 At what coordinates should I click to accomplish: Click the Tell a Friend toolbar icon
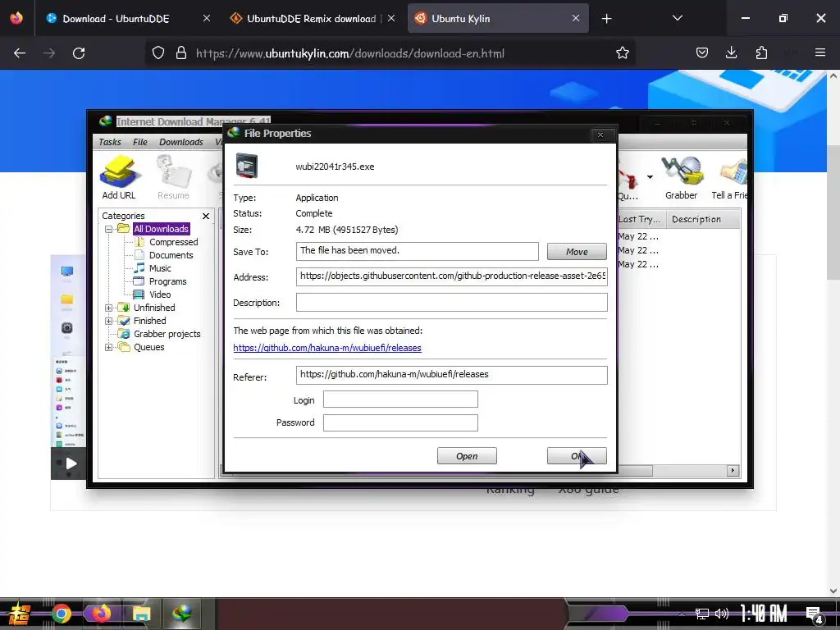pos(729,177)
